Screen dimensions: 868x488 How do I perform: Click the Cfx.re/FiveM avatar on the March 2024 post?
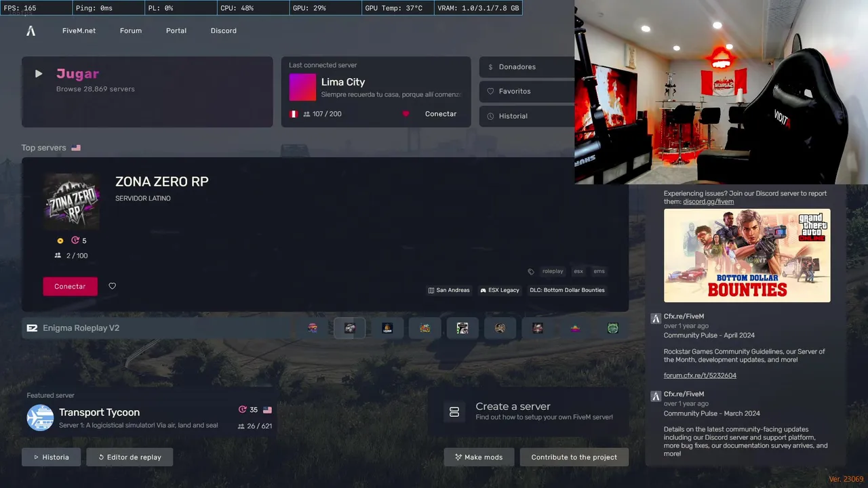(656, 396)
